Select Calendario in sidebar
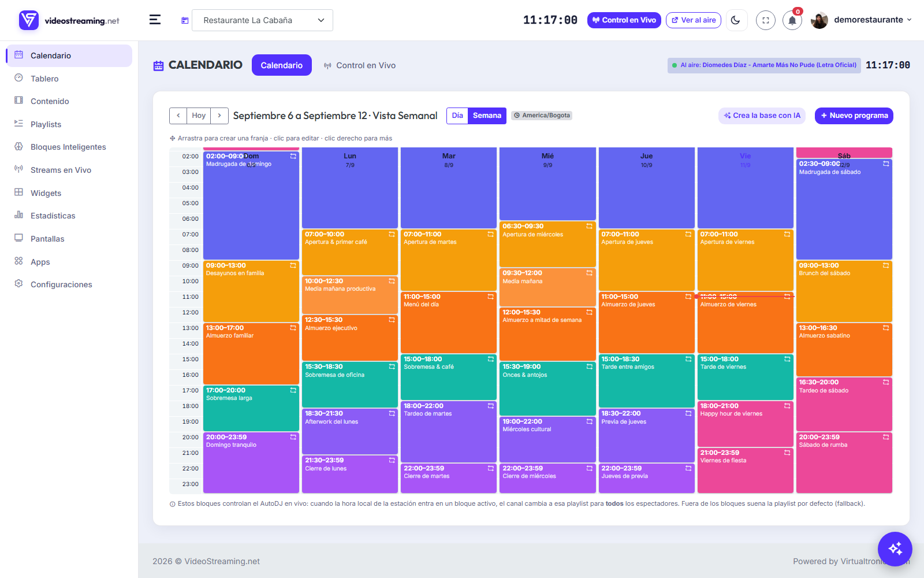924x578 pixels. pos(69,55)
